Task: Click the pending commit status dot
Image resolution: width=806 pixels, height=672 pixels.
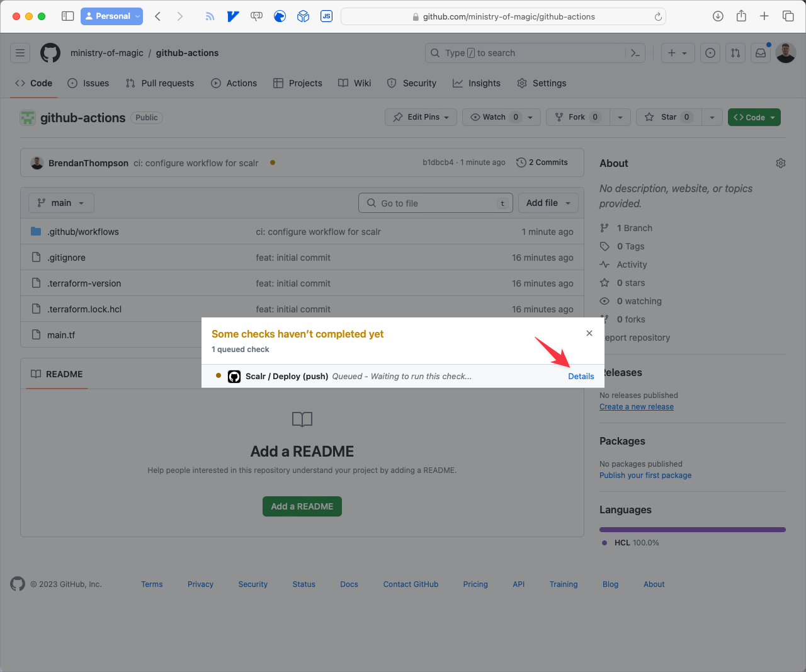Action: pos(273,162)
